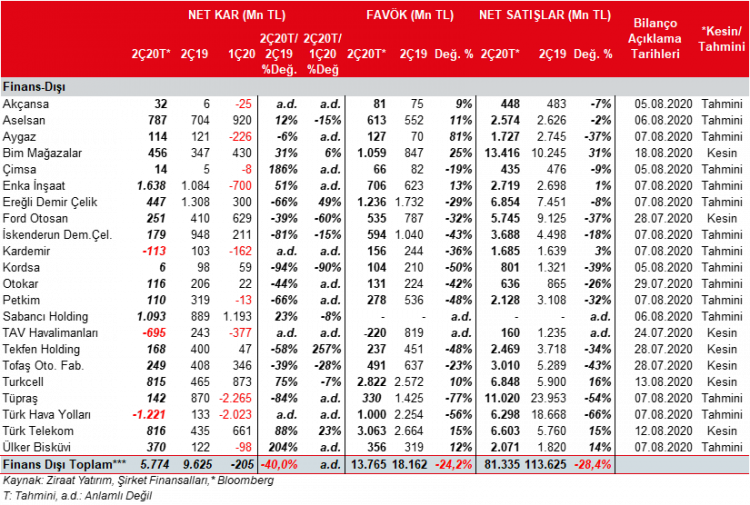Select Bim Mağazalar row label
This screenshot has width=750, height=505.
[x=42, y=153]
